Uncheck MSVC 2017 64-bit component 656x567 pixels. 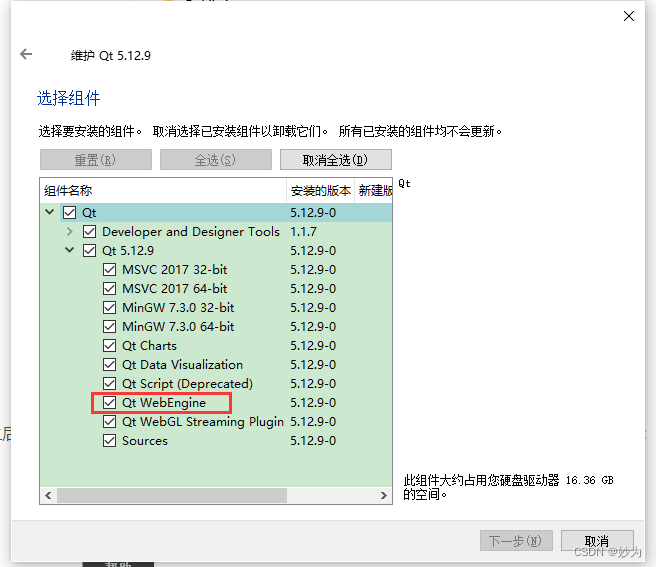[110, 288]
